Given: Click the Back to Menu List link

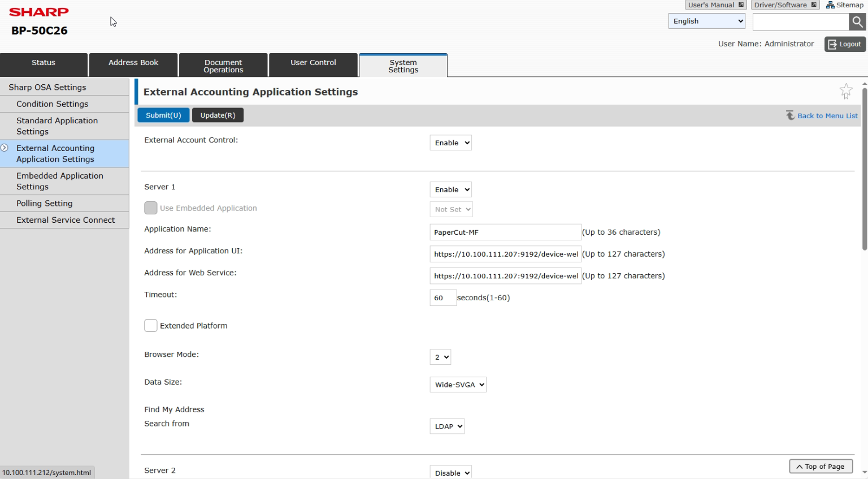Looking at the screenshot, I should [827, 116].
